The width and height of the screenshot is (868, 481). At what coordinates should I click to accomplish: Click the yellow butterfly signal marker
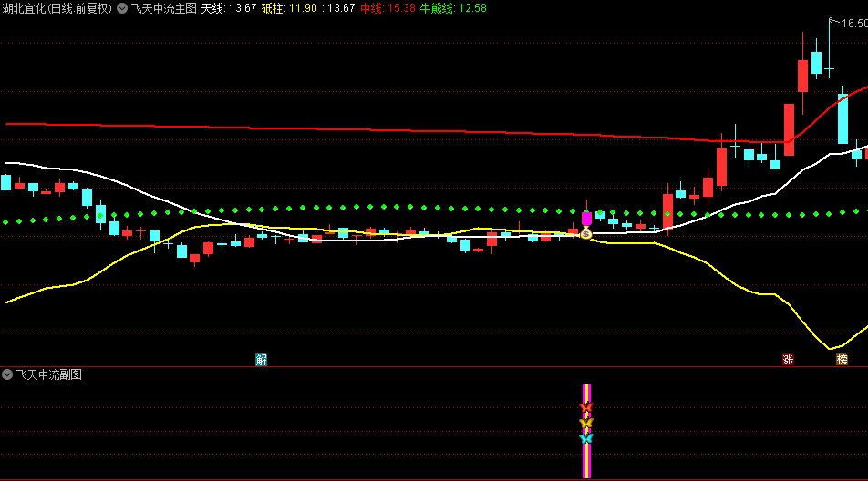tap(585, 423)
